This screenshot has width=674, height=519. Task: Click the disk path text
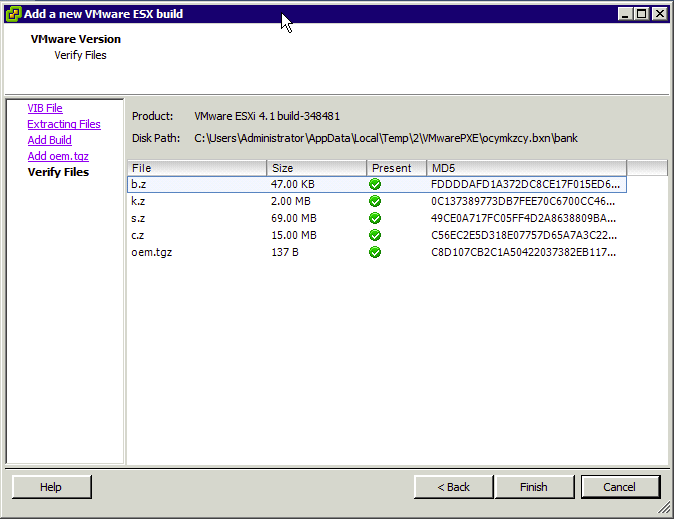click(386, 138)
